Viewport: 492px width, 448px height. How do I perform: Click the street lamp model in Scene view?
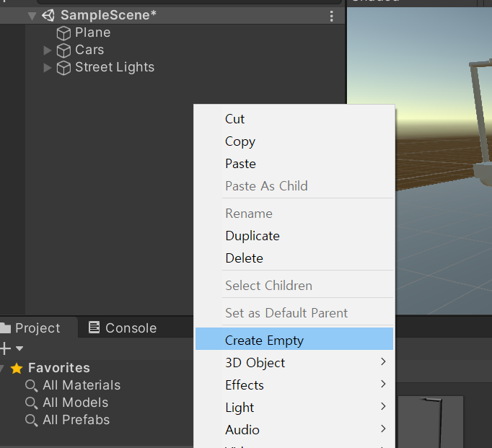tap(481, 123)
